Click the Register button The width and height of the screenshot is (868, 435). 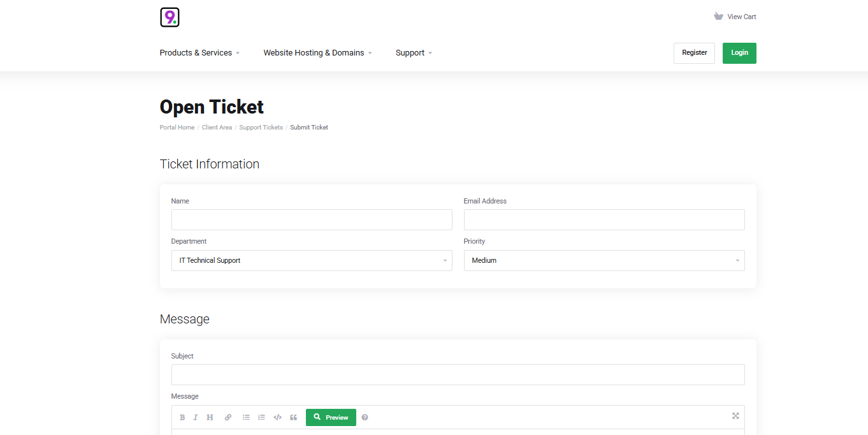(x=694, y=53)
